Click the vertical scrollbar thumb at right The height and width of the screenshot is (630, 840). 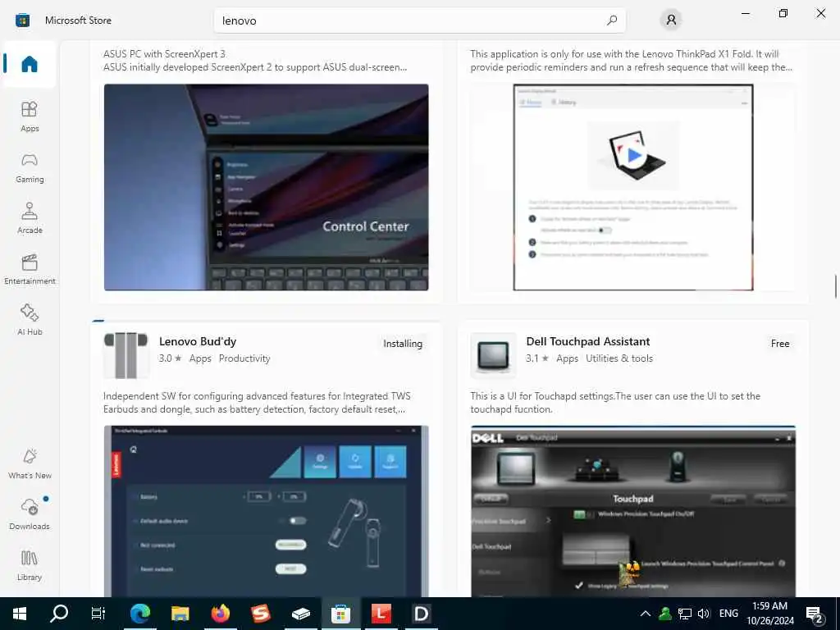(835, 286)
